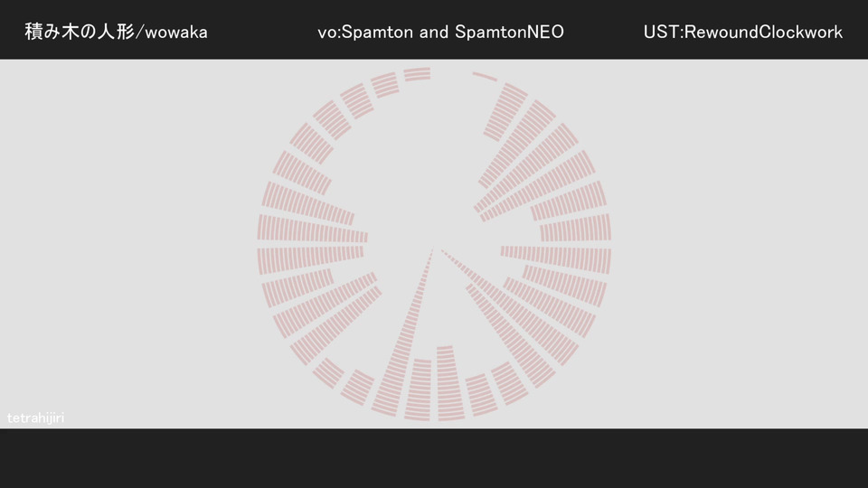Select the composer name wowaka
Viewport: 868px width, 488px height.
(176, 33)
